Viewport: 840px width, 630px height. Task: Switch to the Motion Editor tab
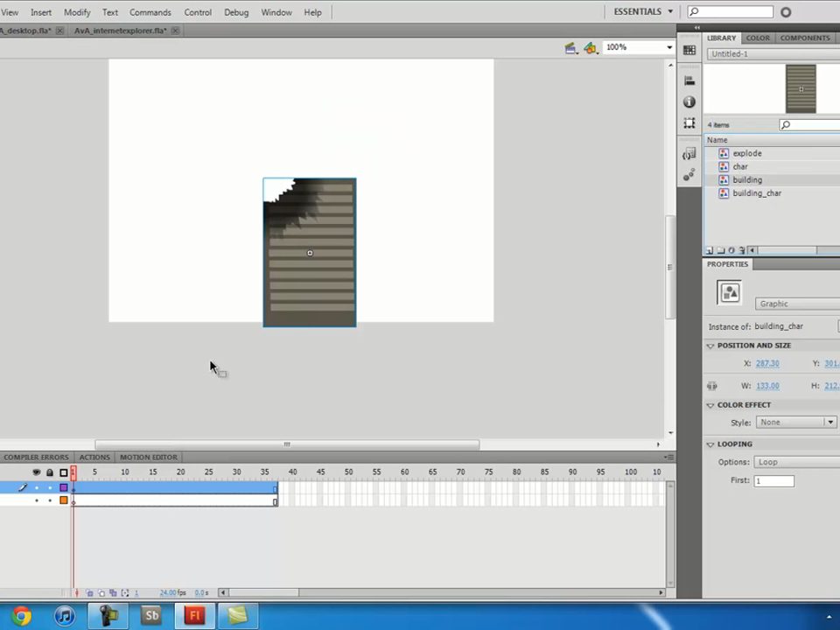tap(149, 458)
